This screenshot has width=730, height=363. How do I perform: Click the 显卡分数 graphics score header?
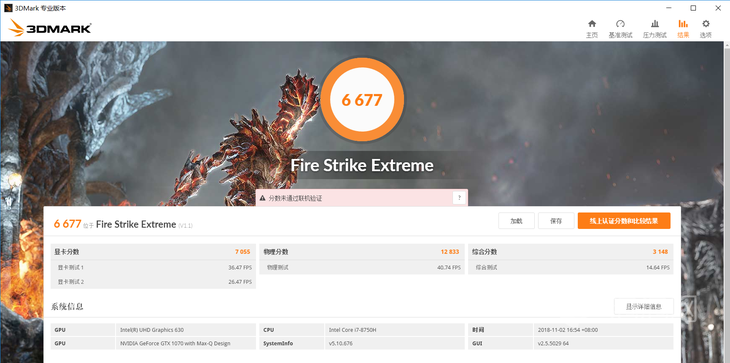[x=67, y=252]
